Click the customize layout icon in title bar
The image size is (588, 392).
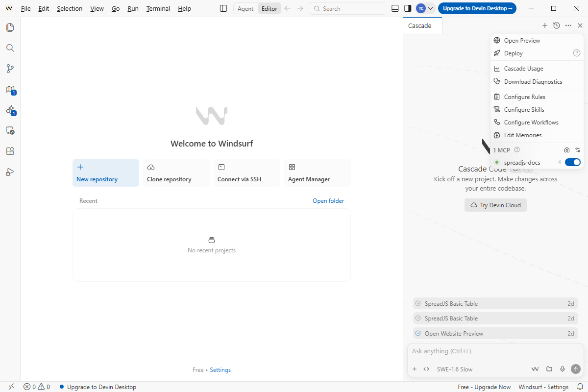pos(223,8)
